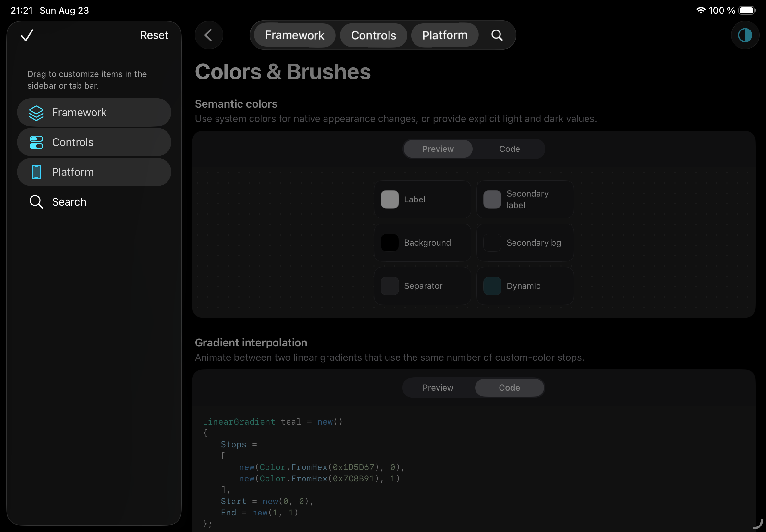Click the Wi-Fi status icon
766x532 pixels.
click(x=701, y=10)
